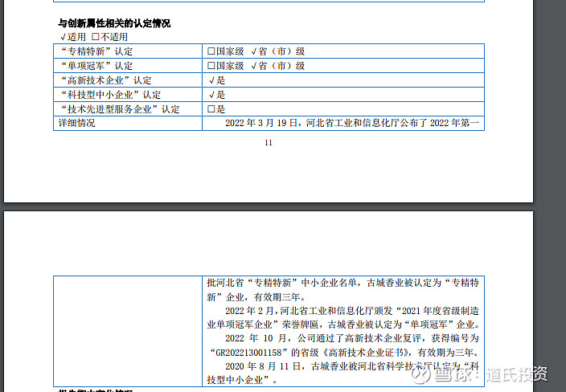
Task: Select the “技术先进型服务企业”认定 table cell
Action: [128, 109]
